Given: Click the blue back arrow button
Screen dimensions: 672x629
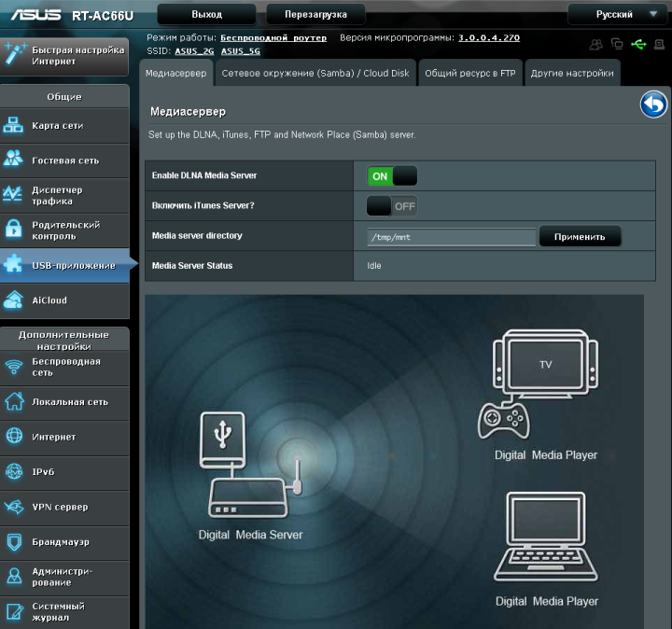Looking at the screenshot, I should coord(653,105).
